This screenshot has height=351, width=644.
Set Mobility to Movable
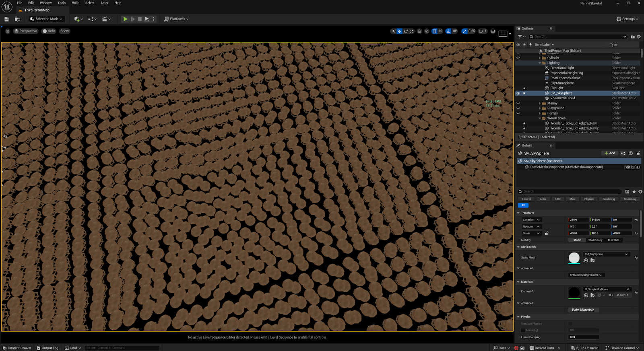[613, 240]
